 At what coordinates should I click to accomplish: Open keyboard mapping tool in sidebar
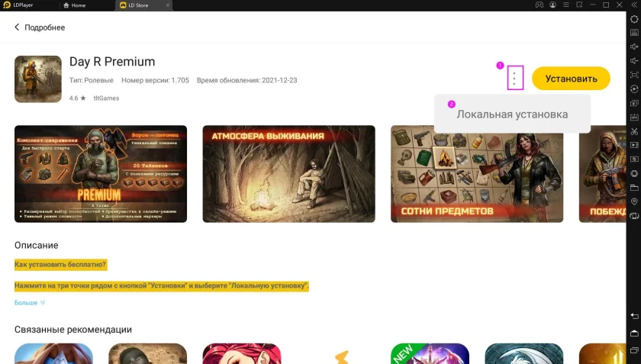tap(634, 32)
